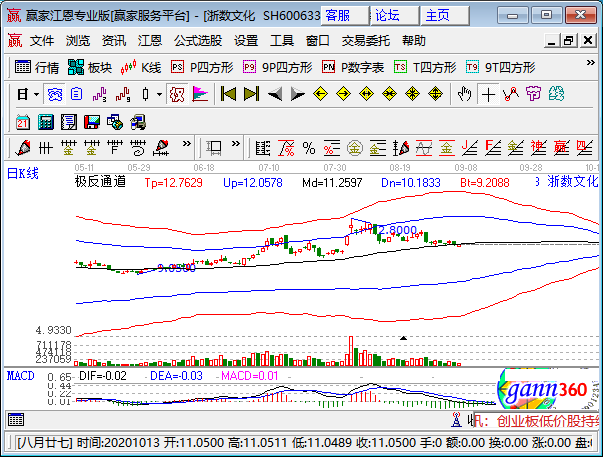Image resolution: width=603 pixels, height=457 pixels.
Task: Toggle the 权 adjustment button
Action: point(177,94)
